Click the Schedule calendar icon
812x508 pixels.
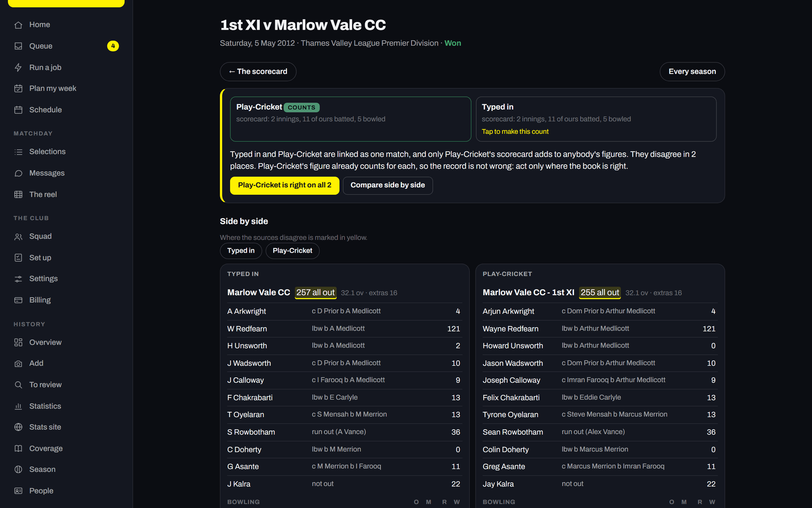(x=18, y=110)
